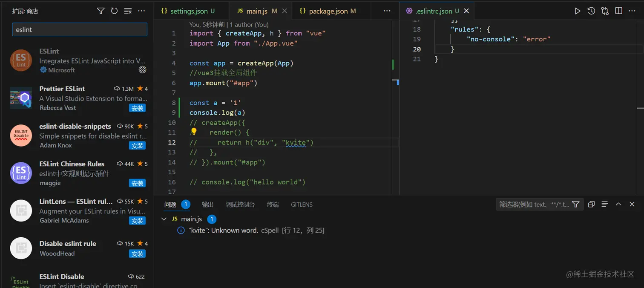Screen dimensions: 644x288
Task: Open right editor group more actions
Action: pos(632,11)
